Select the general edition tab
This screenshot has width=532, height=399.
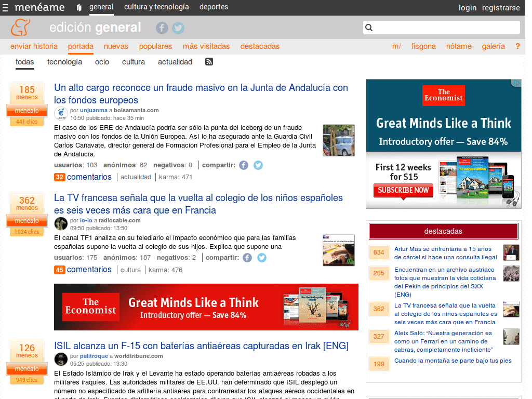(x=101, y=7)
